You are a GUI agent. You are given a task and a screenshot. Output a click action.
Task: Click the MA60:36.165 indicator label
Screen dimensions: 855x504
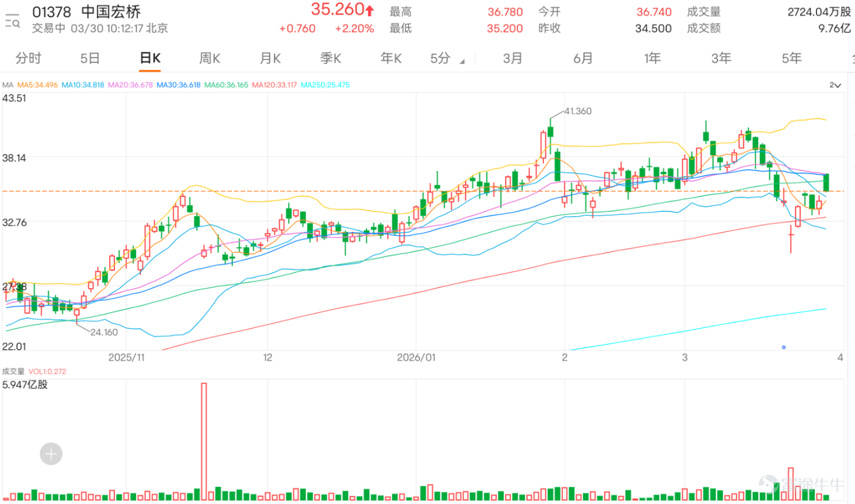click(x=226, y=85)
